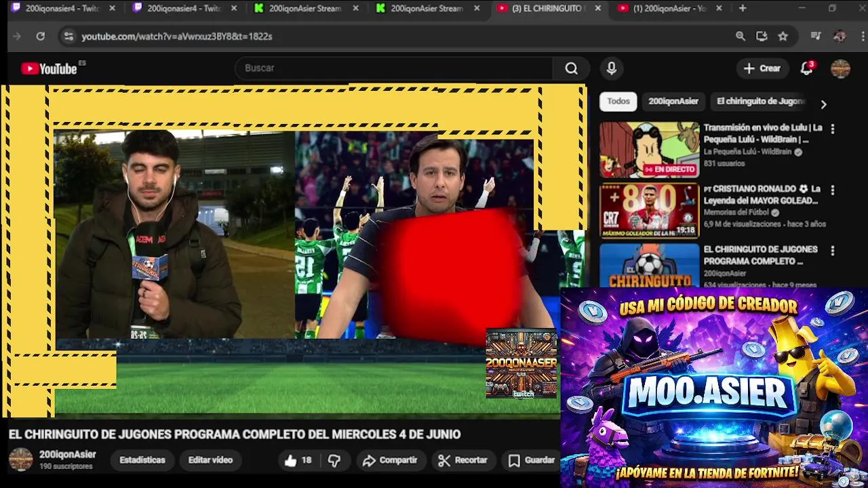Switch to second 200iqonasier4 Twitch tab
868x488 pixels.
coord(184,8)
